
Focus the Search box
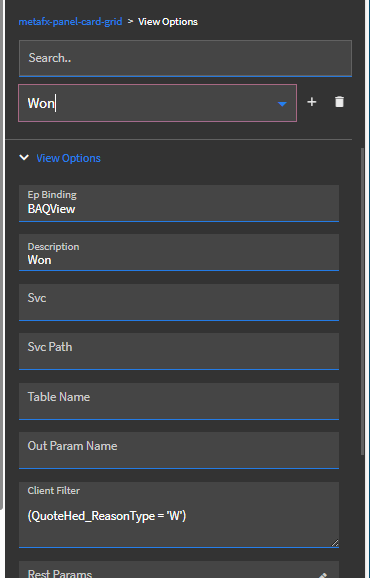pos(185,58)
